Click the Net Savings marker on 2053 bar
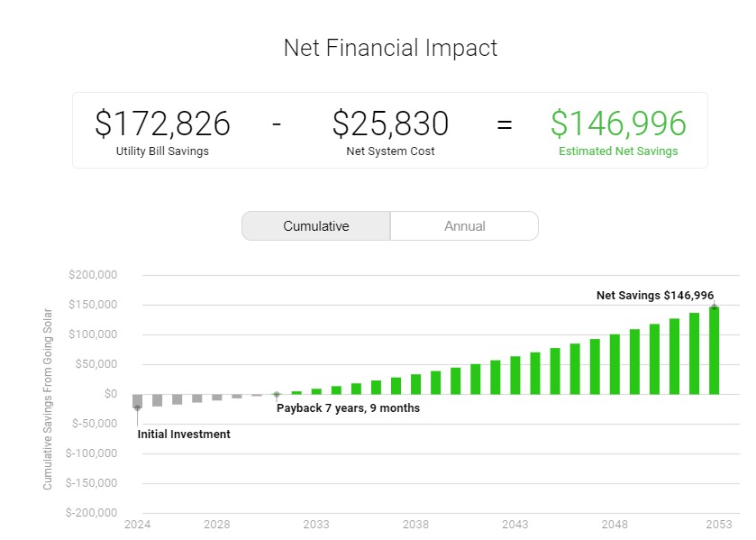756x540 pixels. (x=714, y=307)
